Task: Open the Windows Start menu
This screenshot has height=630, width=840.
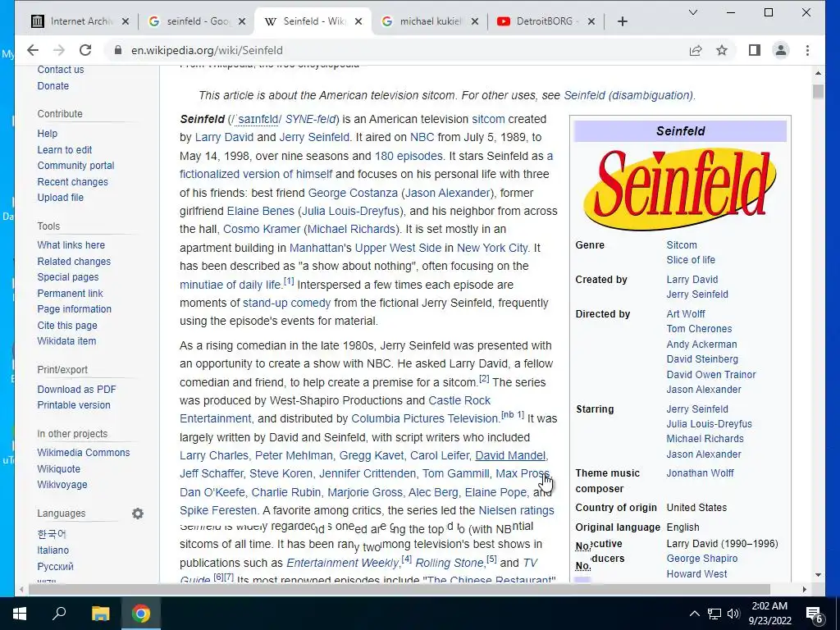Action: 20,614
